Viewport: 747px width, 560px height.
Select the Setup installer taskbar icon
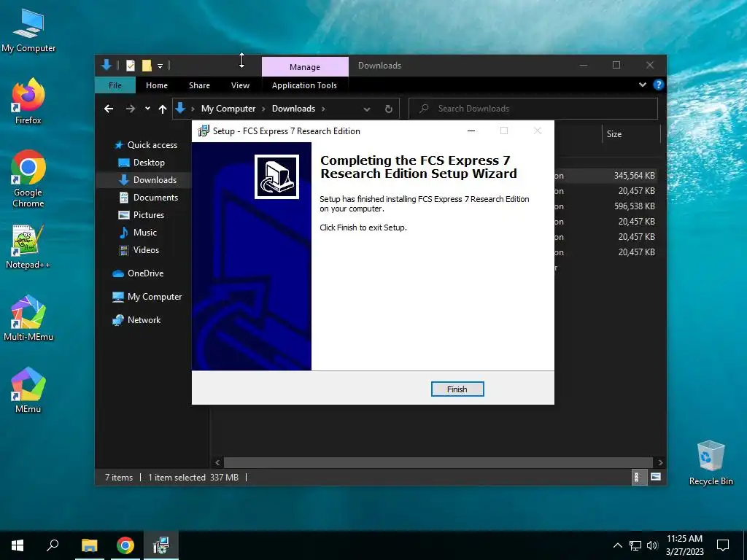point(161,545)
